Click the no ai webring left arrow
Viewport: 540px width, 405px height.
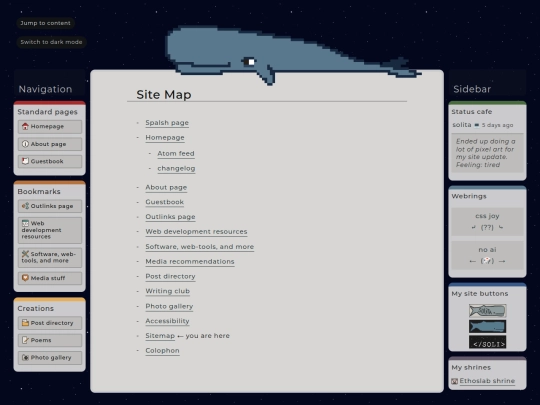point(472,261)
